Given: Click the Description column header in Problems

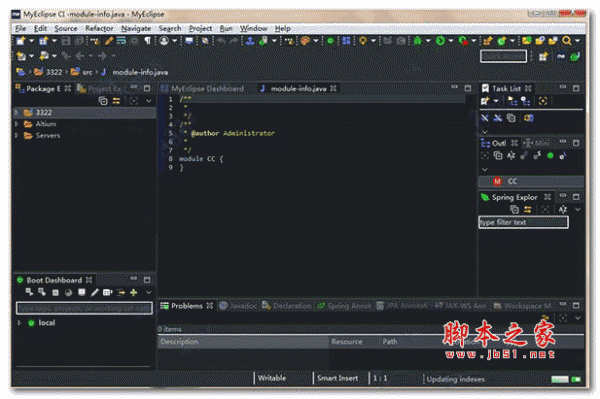Looking at the screenshot, I should (243, 342).
